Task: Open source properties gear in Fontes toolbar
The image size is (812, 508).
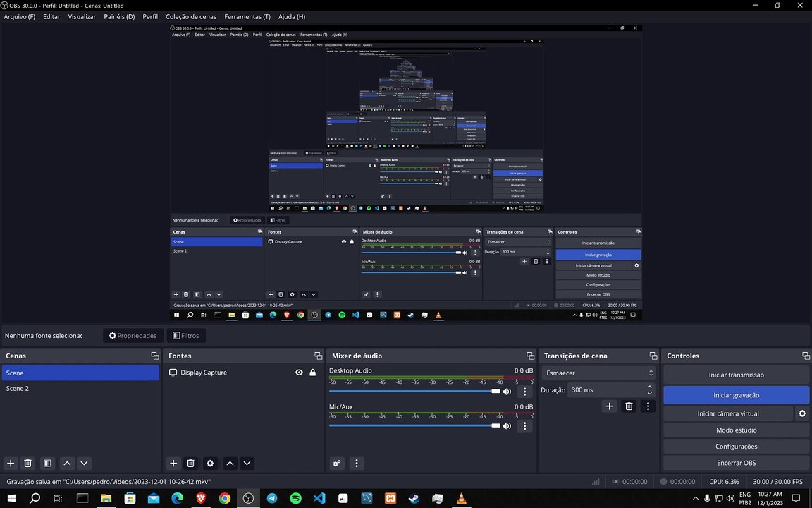Action: click(x=210, y=463)
